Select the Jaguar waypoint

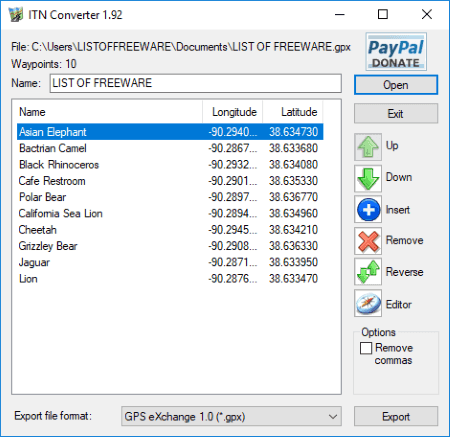(x=170, y=262)
